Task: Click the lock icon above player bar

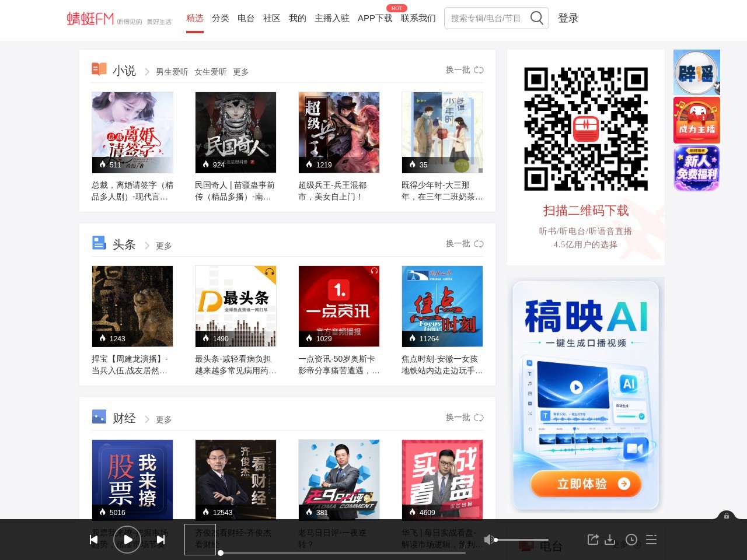Action: pyautogui.click(x=726, y=516)
